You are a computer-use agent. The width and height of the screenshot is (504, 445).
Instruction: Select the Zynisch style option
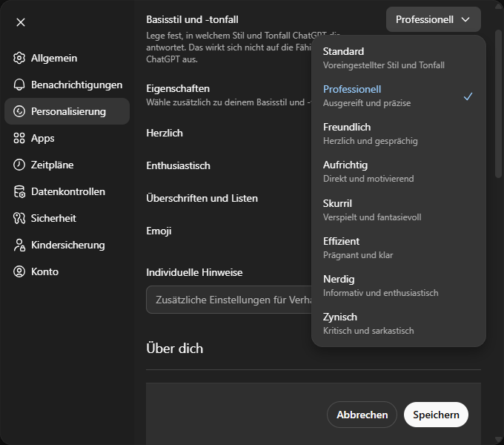[x=399, y=324]
